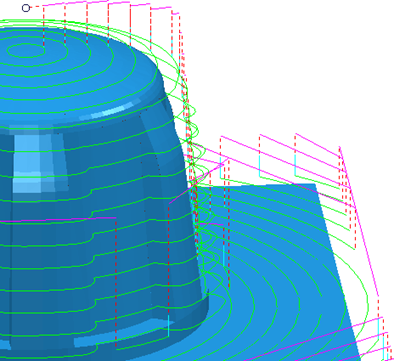Click the innermost green ring on dome top
Viewport: 394px width, 361px height.
(x=25, y=51)
